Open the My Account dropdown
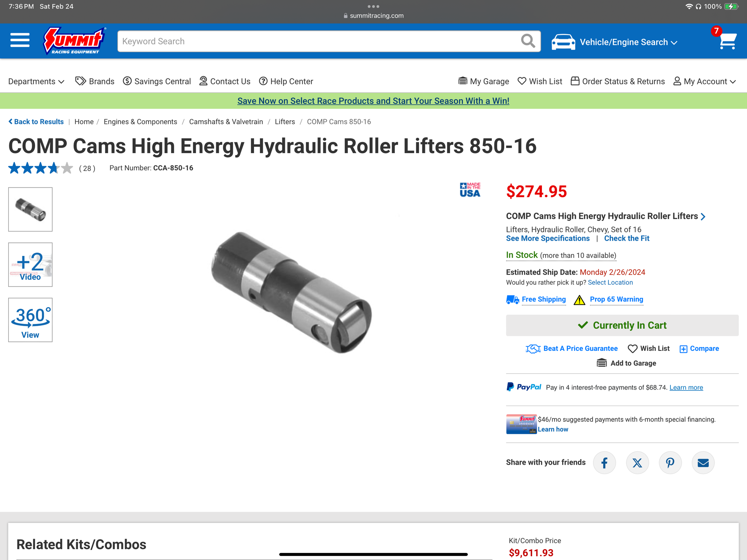This screenshot has width=747, height=560. 704,81
